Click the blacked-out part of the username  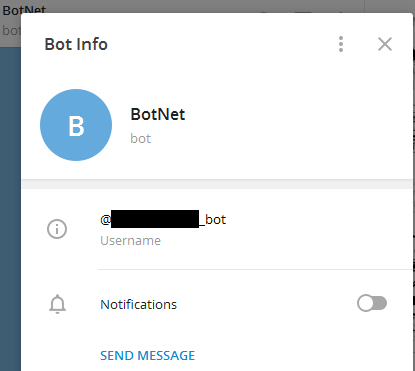155,219
